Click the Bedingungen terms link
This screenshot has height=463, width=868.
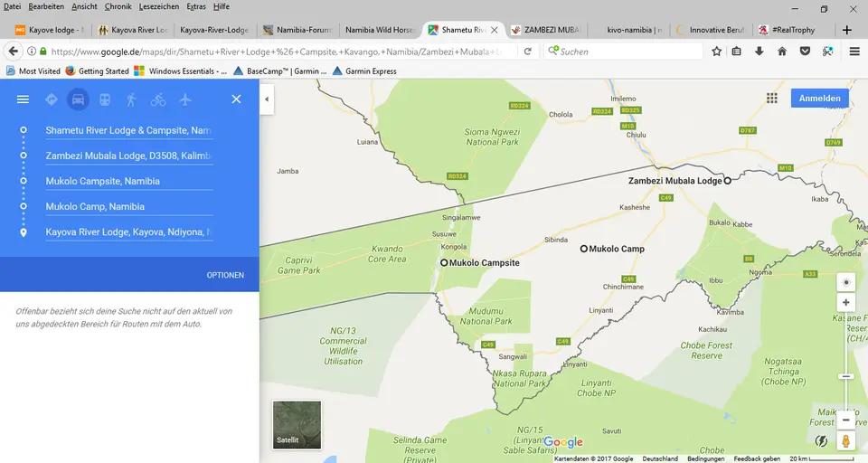click(706, 458)
